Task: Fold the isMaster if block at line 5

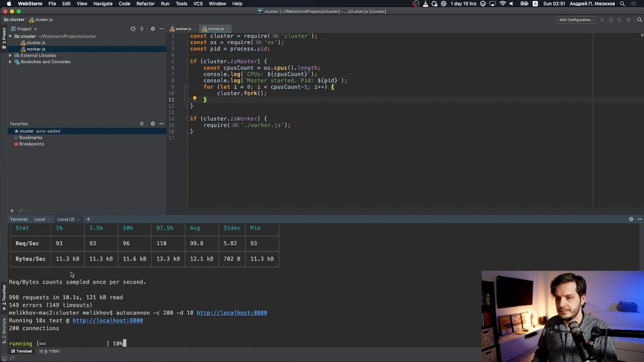Action: pyautogui.click(x=187, y=61)
